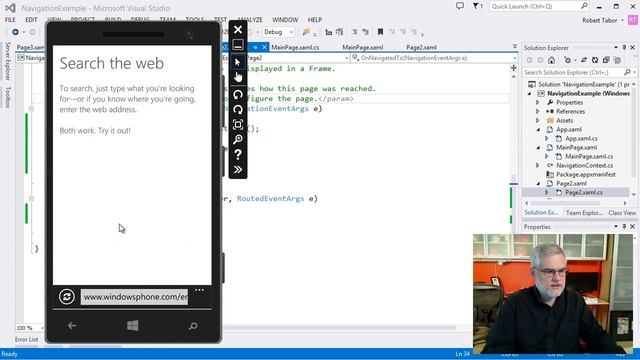Click Collapse All icon in Solution Explorer
This screenshot has width=640, height=360.
[606, 60]
